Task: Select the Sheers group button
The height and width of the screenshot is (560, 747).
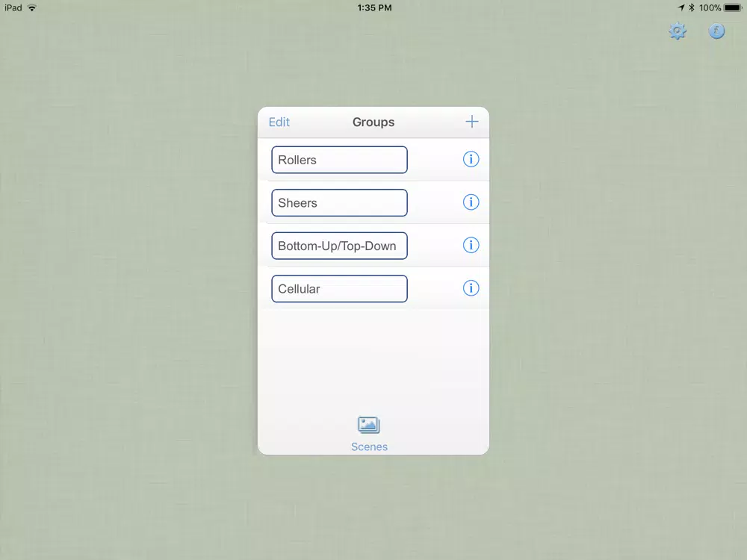Action: pos(339,203)
